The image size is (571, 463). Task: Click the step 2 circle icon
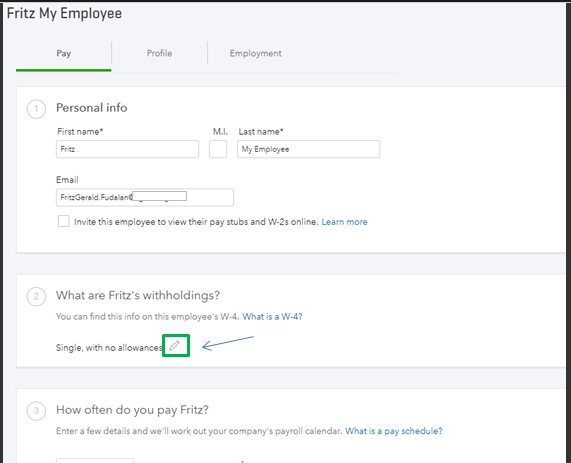pyautogui.click(x=36, y=296)
